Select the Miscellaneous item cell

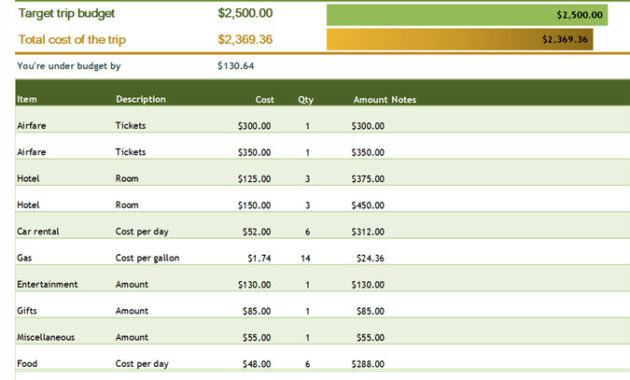(x=46, y=337)
